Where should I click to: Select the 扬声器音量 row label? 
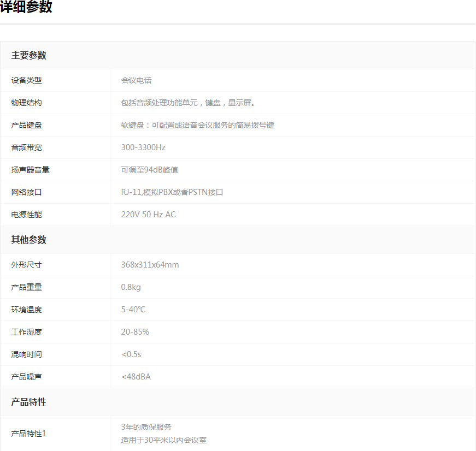[x=30, y=170]
